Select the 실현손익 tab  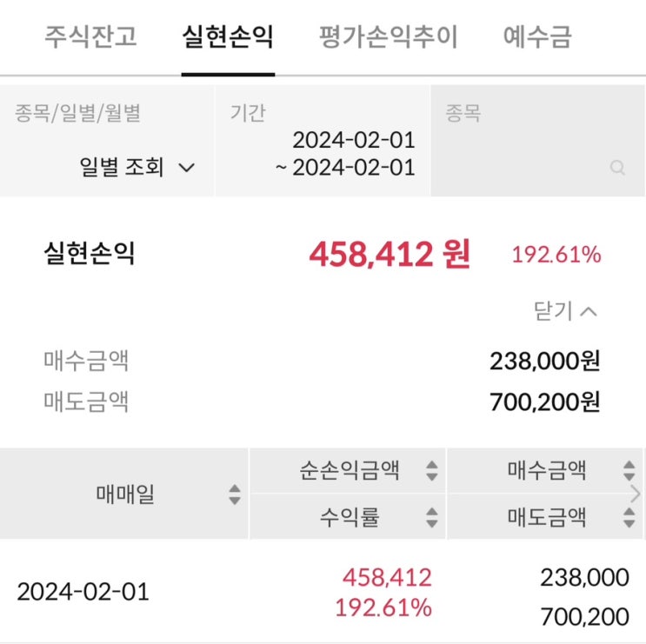click(x=228, y=38)
